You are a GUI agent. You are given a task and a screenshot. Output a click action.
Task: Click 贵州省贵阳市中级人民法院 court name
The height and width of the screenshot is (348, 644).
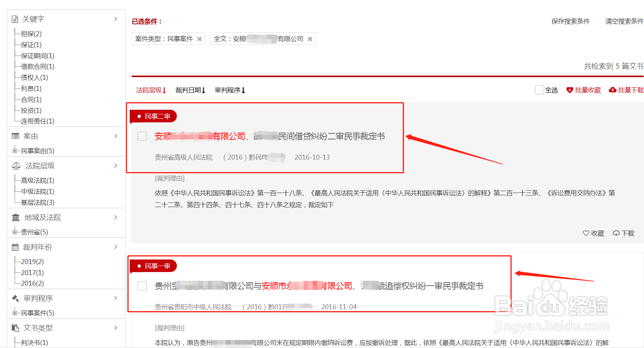193,307
